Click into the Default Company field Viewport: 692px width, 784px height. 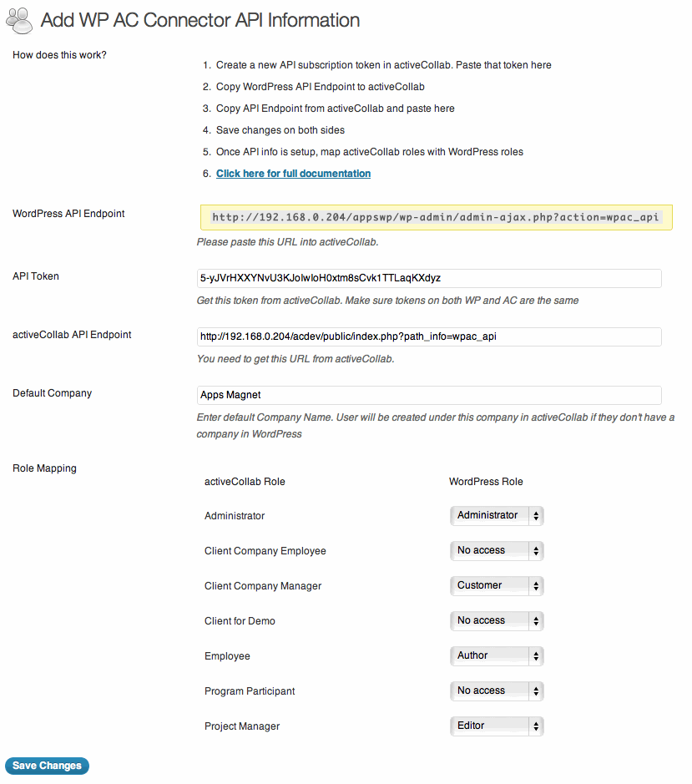[x=429, y=396]
